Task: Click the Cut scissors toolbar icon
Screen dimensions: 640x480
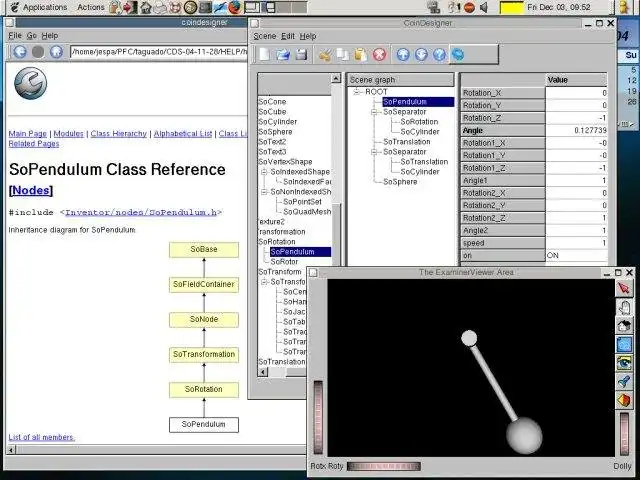Action: 324,54
